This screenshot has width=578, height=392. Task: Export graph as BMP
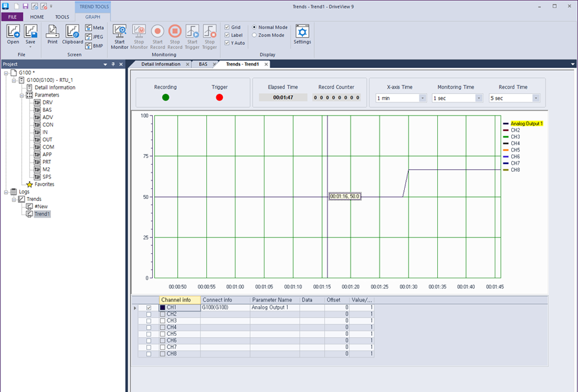95,46
